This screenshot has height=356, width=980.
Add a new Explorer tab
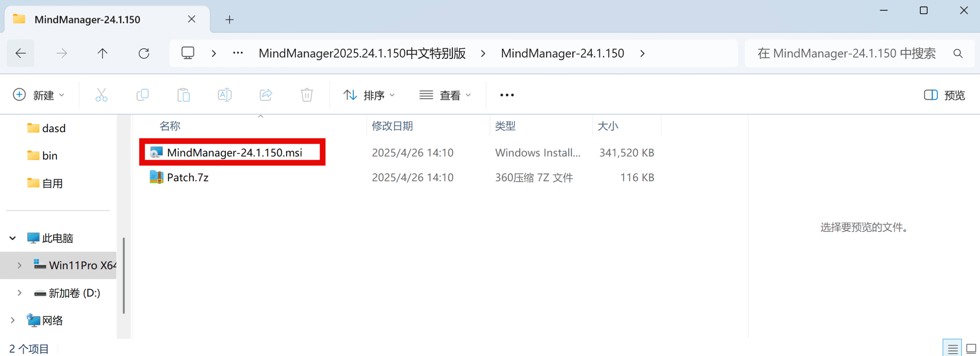230,20
